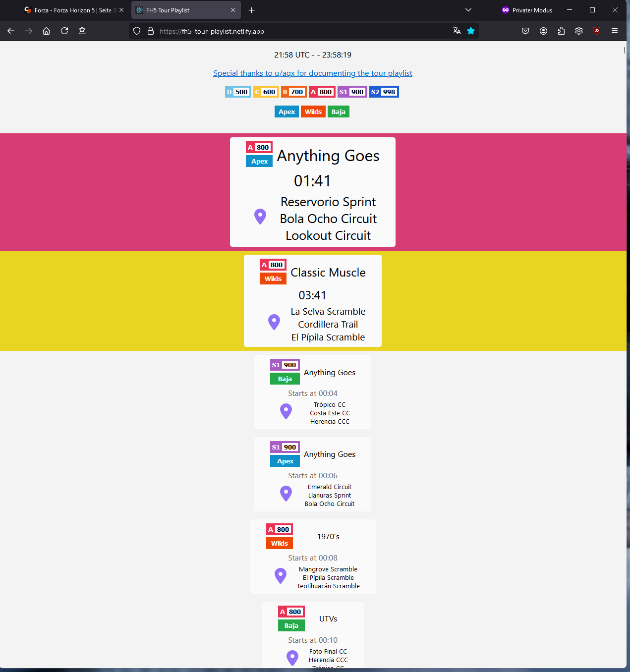Click the map pin in Anything Goes 01:41 card

click(260, 217)
